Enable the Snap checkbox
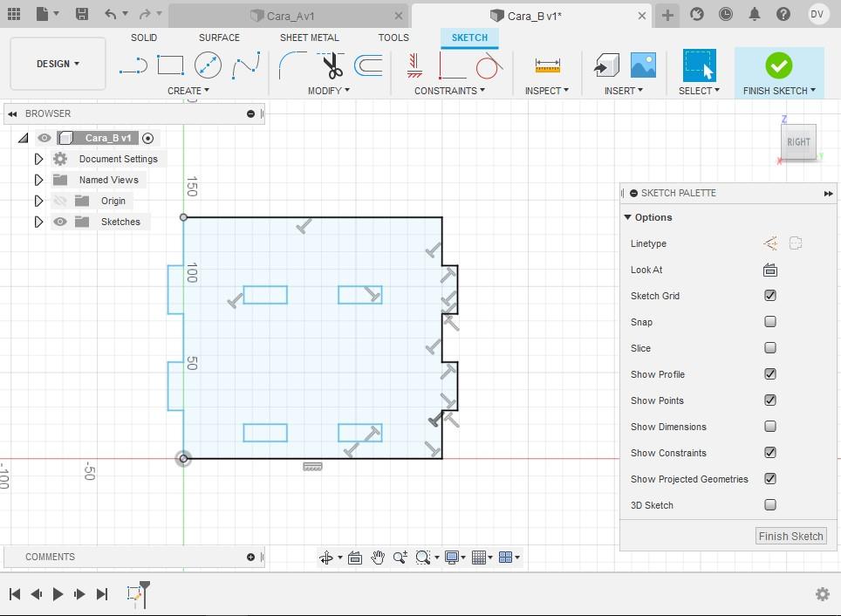Viewport: 841px width, 616px height. (x=770, y=322)
